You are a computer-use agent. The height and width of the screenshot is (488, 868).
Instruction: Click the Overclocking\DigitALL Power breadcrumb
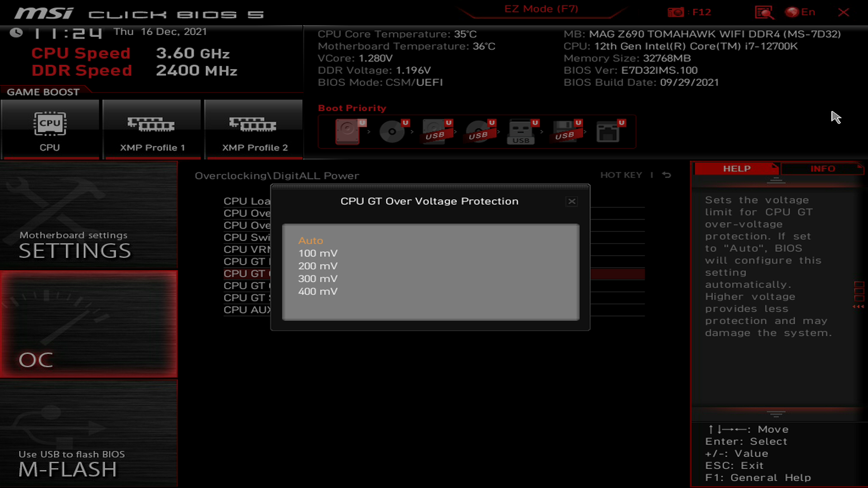277,176
